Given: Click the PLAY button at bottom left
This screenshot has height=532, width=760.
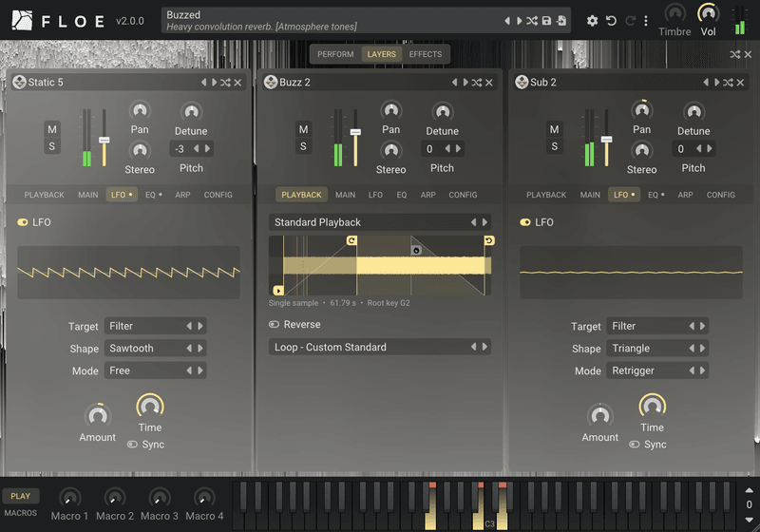Looking at the screenshot, I should pos(20,496).
